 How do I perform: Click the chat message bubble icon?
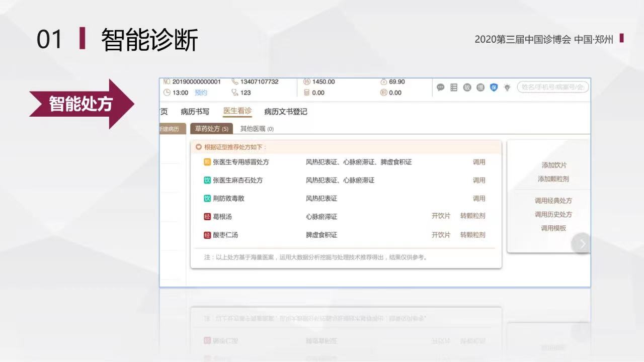click(440, 87)
